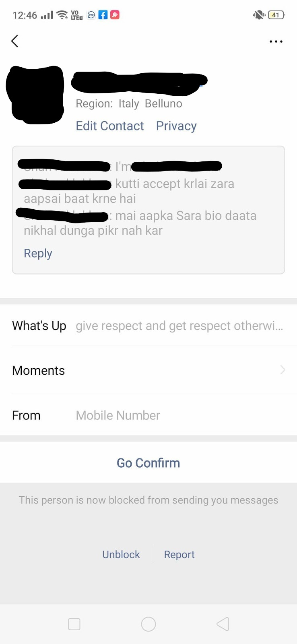Viewport: 297px width, 644px height.
Task: Tap the back arrow icon
Action: pyautogui.click(x=15, y=41)
